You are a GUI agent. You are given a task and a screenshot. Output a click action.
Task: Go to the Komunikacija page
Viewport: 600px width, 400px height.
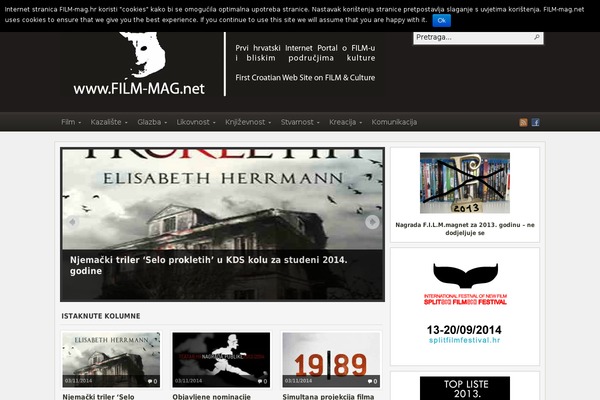tap(394, 122)
